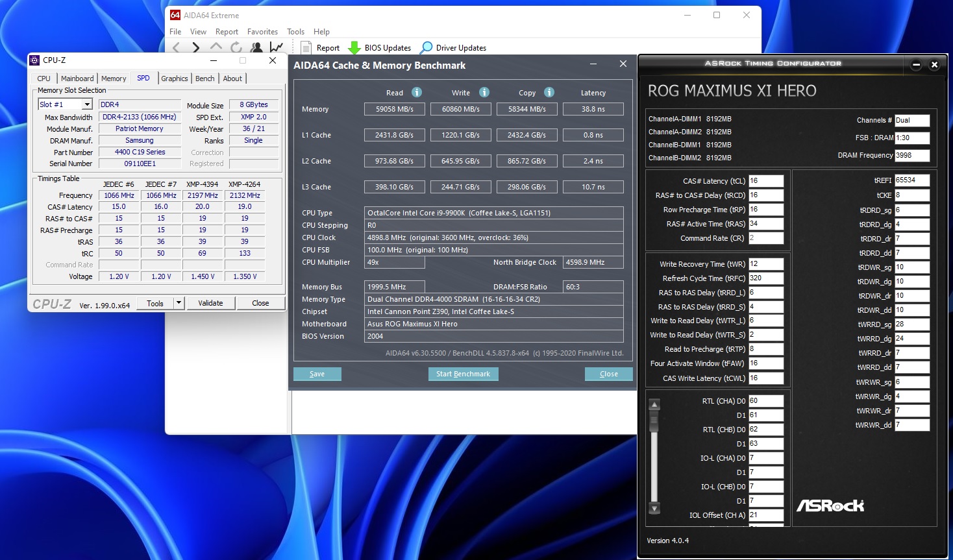Click the L3 Cache Copy 298.06 GB/s value

[x=527, y=187]
